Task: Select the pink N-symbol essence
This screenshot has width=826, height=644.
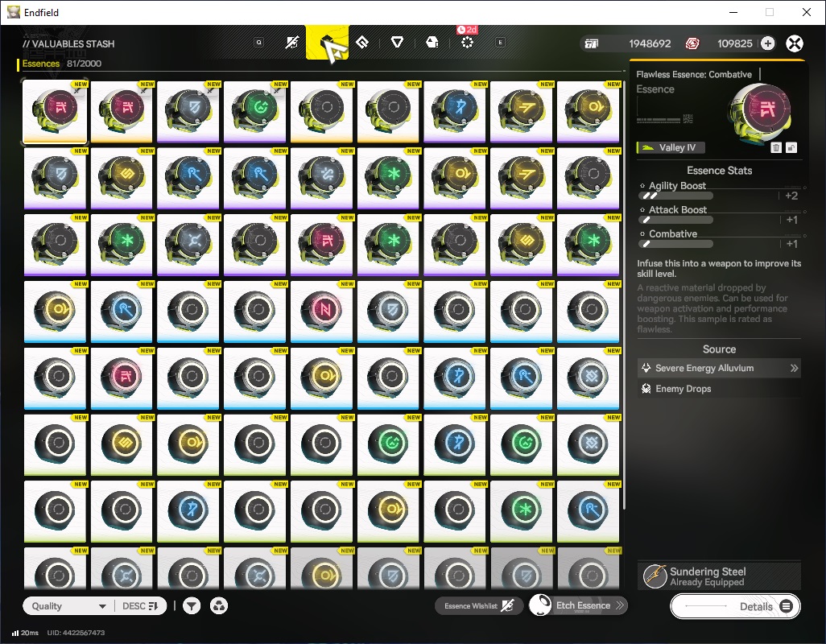Action: pos(321,312)
